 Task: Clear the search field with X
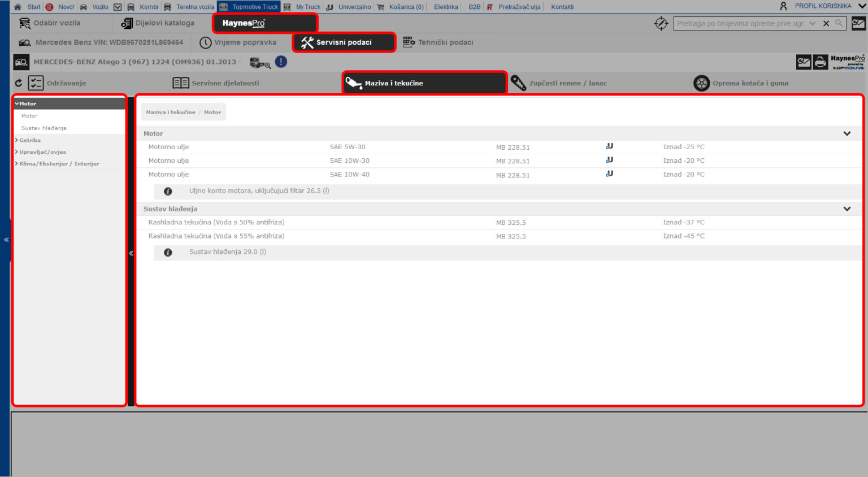[x=826, y=23]
